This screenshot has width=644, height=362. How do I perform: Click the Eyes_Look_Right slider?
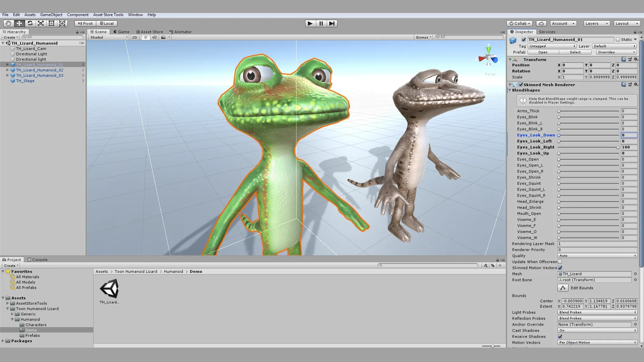[588, 147]
